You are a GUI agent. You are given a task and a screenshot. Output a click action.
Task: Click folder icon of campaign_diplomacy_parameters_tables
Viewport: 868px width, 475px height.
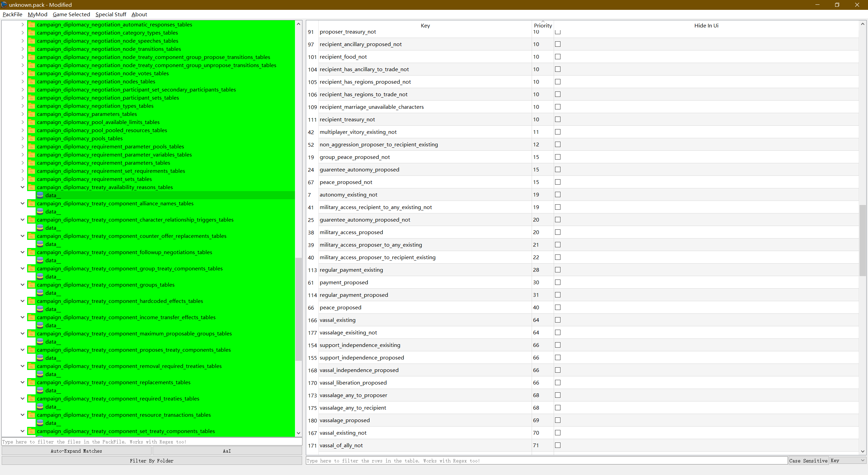point(32,114)
